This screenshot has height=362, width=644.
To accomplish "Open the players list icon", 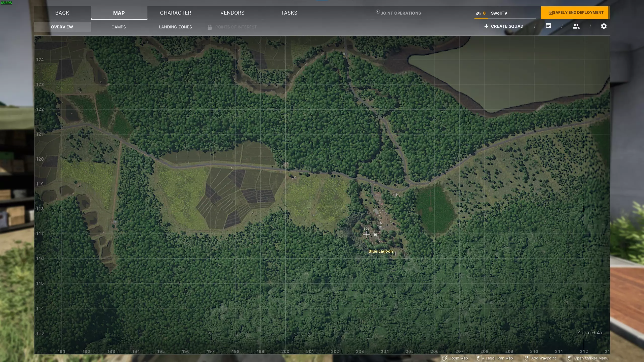I will point(576,26).
